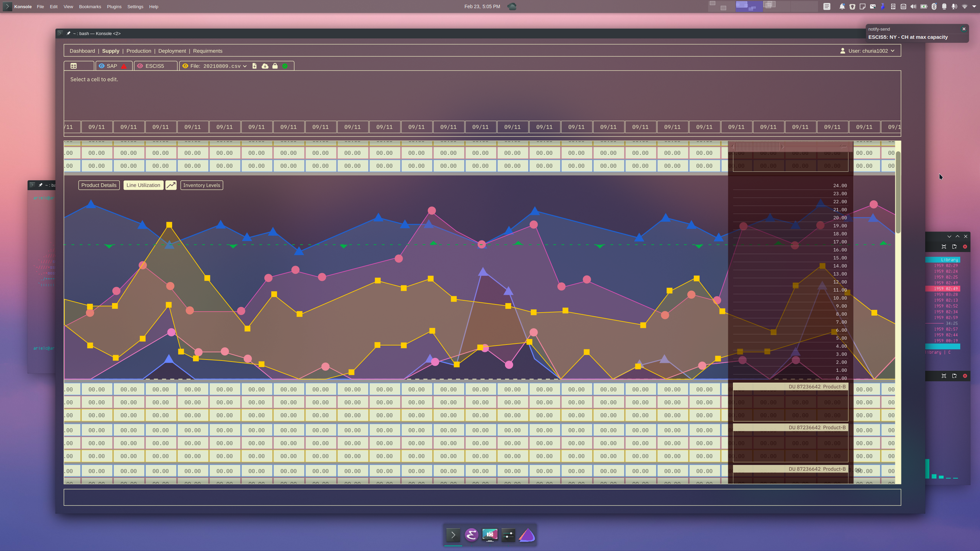Expand the 20210809.csv file dropdown

tap(245, 66)
